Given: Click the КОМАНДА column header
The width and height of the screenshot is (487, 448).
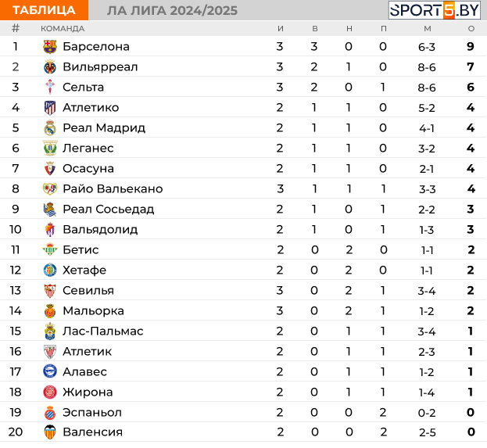Looking at the screenshot, I should 63,29.
